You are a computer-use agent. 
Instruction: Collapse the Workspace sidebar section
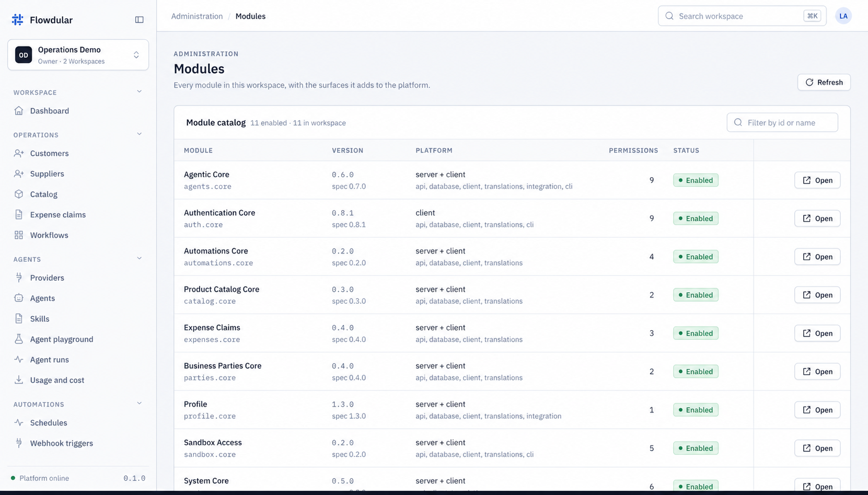click(139, 92)
